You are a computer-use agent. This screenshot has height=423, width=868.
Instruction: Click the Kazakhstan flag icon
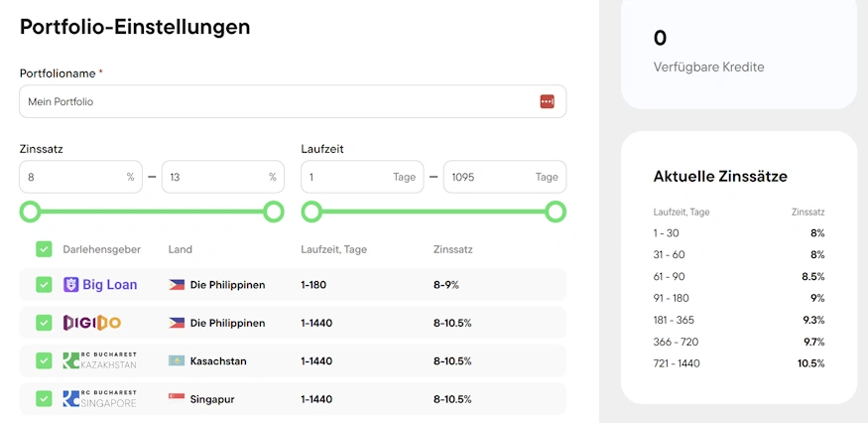click(178, 360)
